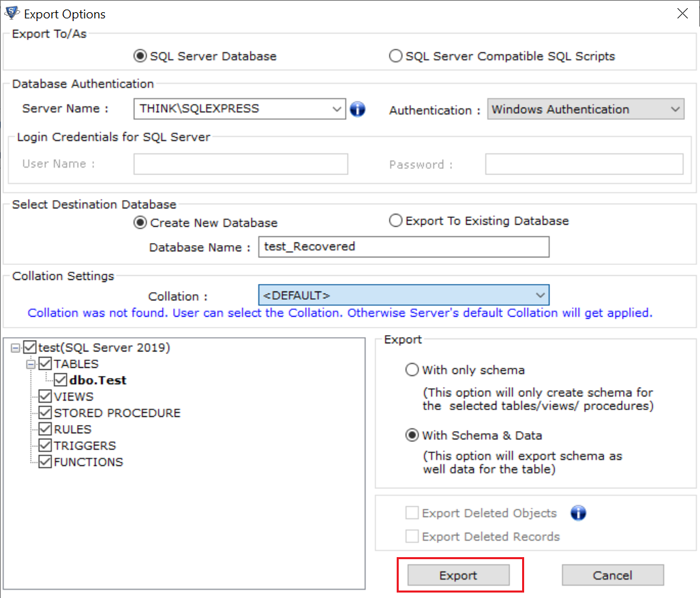Open the Collation dropdown list
The image size is (700, 598).
point(541,295)
